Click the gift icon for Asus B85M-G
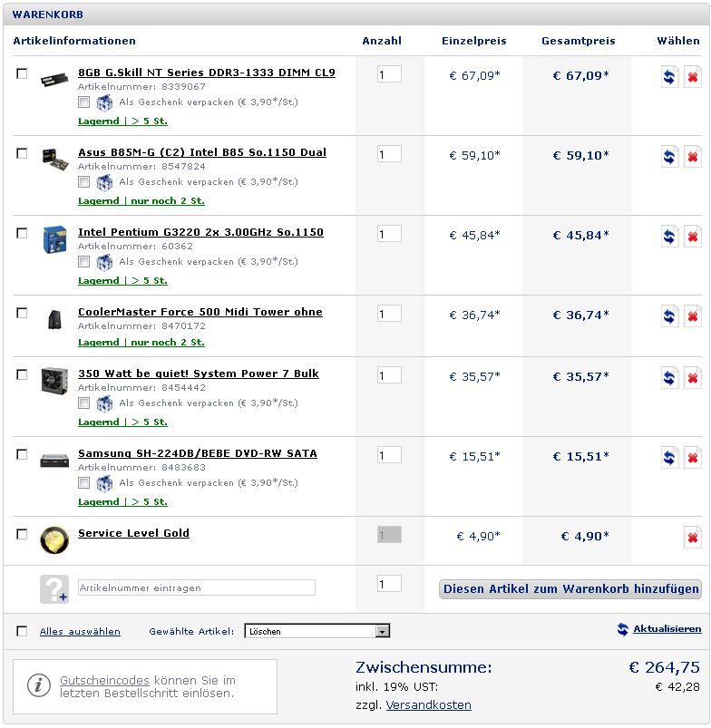711x728 pixels. 104,182
